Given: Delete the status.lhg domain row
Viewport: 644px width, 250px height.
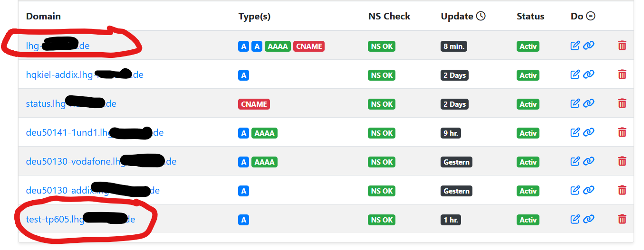Looking at the screenshot, I should pyautogui.click(x=622, y=103).
